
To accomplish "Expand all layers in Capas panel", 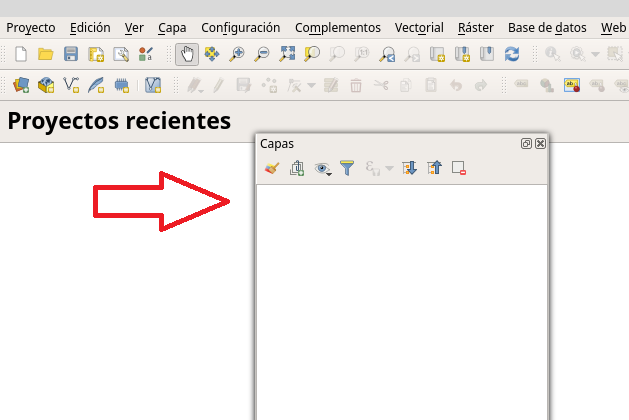I will point(409,169).
